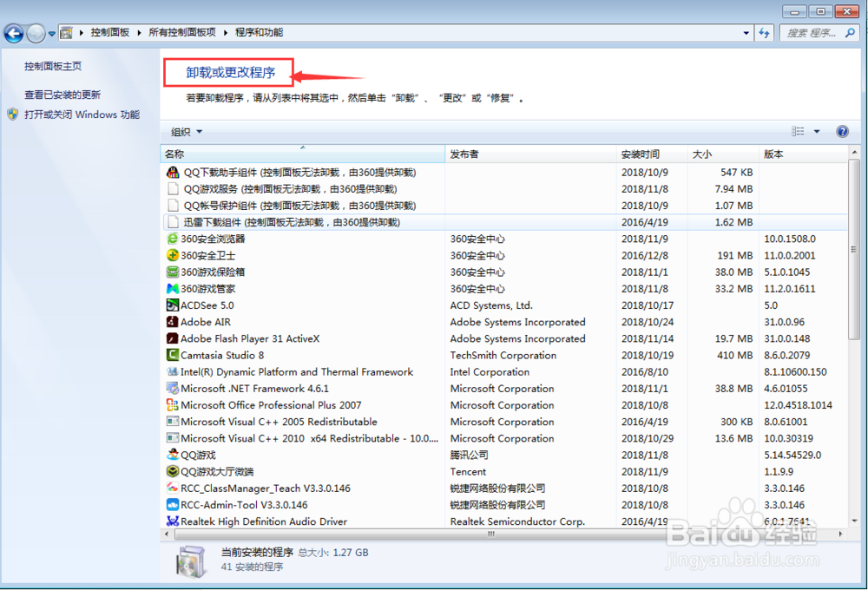Click version 12.0.4518.1014 cell
Screen dimensions: 868x590
(x=798, y=405)
